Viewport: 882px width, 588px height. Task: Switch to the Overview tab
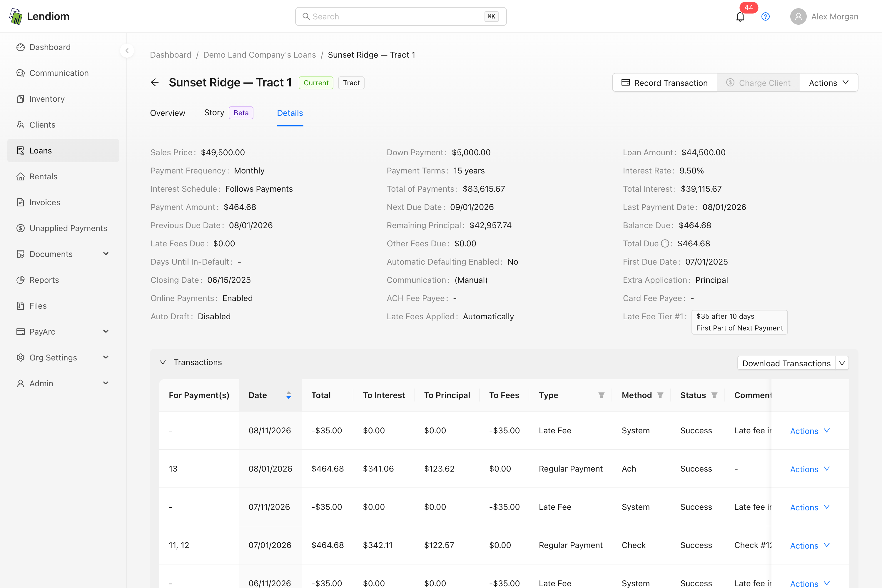point(168,113)
